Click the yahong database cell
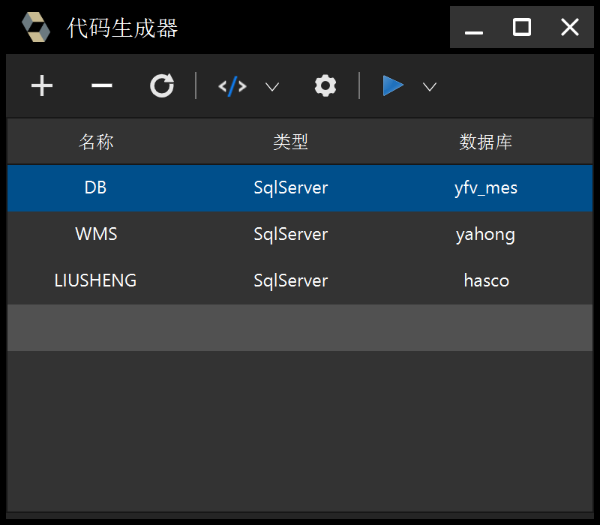600x525 pixels. [x=486, y=234]
